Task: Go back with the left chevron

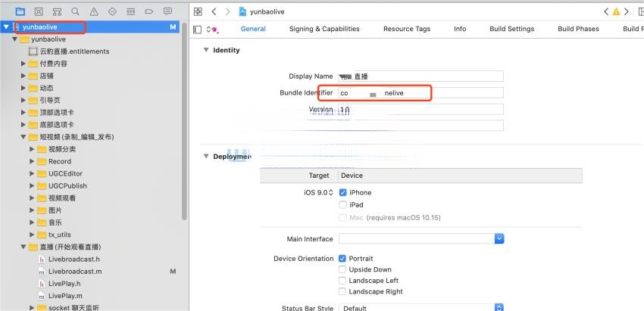Action: 214,11
